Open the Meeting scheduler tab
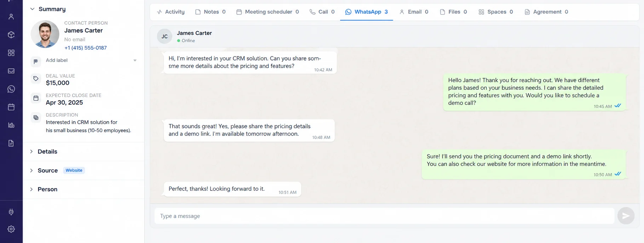 point(268,12)
